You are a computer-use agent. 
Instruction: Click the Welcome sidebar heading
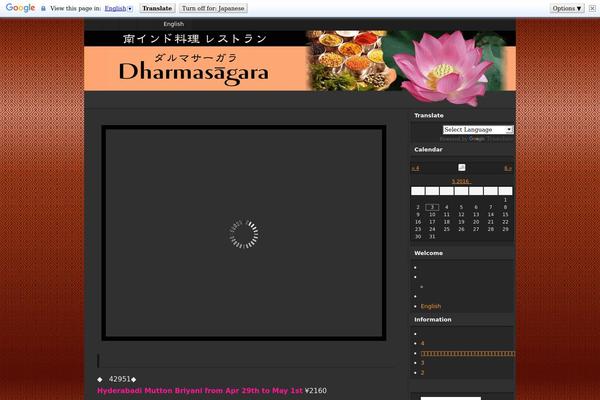tap(428, 253)
